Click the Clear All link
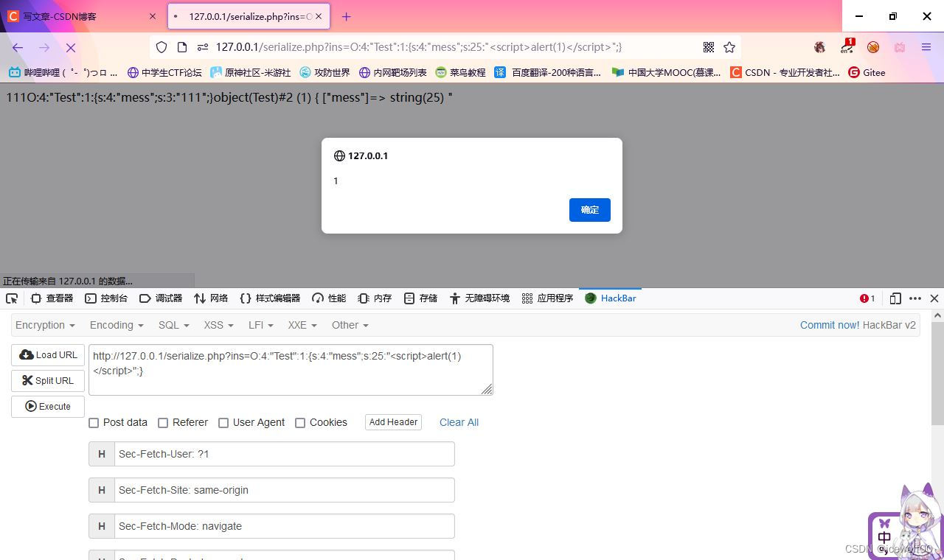944x560 pixels. point(459,422)
